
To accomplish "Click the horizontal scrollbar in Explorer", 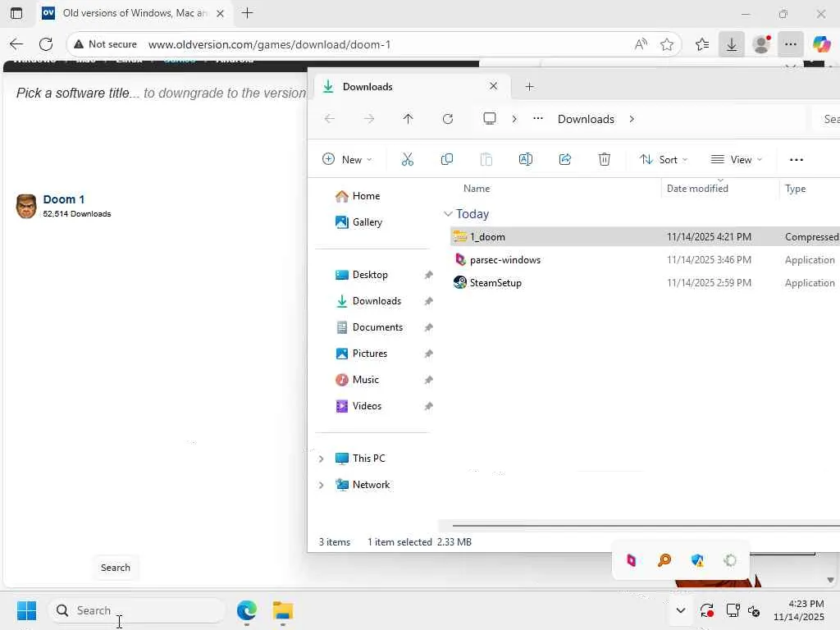I will point(646,526).
